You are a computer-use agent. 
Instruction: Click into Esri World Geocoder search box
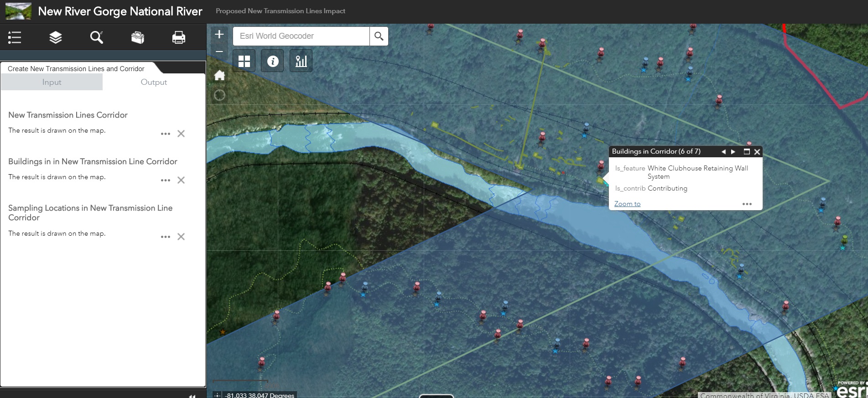point(301,36)
